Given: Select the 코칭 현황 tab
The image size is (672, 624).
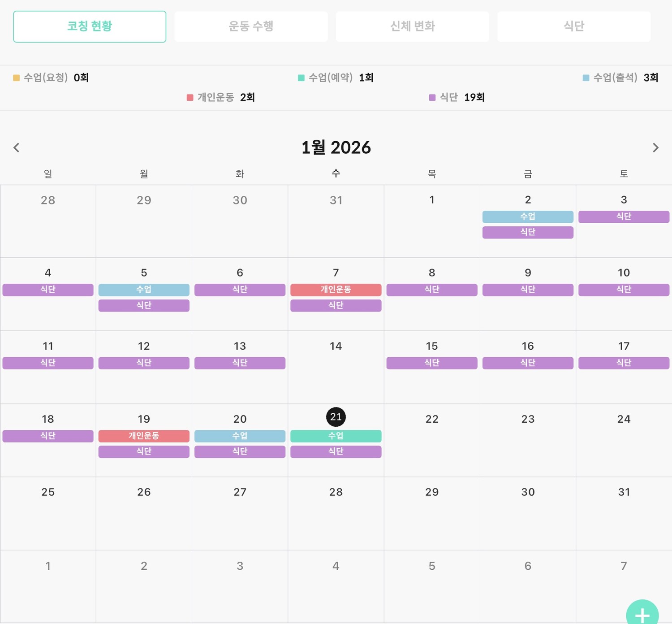Looking at the screenshot, I should click(x=90, y=26).
